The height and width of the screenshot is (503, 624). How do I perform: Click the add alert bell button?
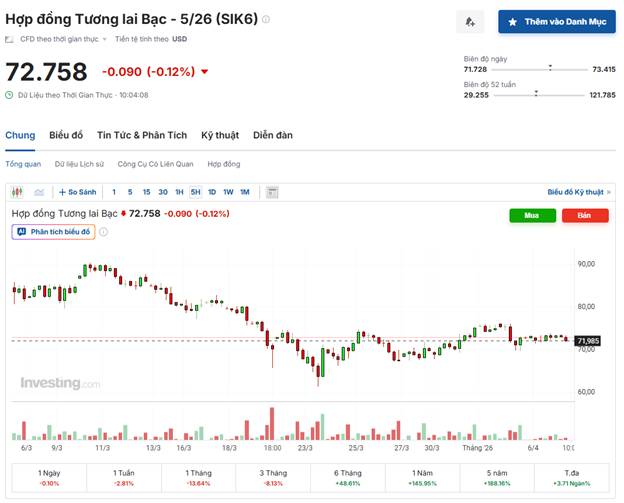(470, 21)
